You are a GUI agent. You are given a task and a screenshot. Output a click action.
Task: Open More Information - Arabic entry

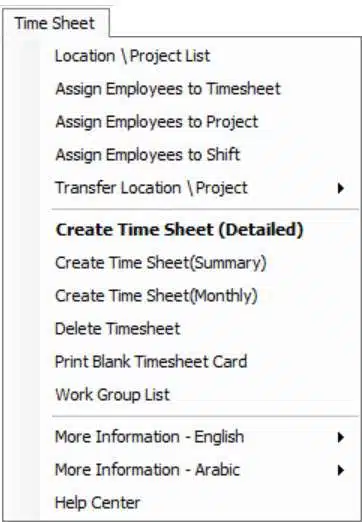[199, 470]
